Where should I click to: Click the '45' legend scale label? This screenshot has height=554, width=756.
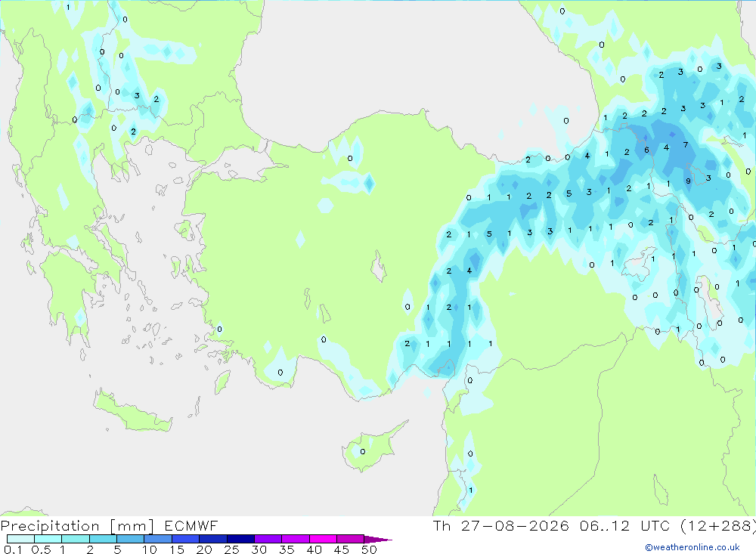coord(342,549)
